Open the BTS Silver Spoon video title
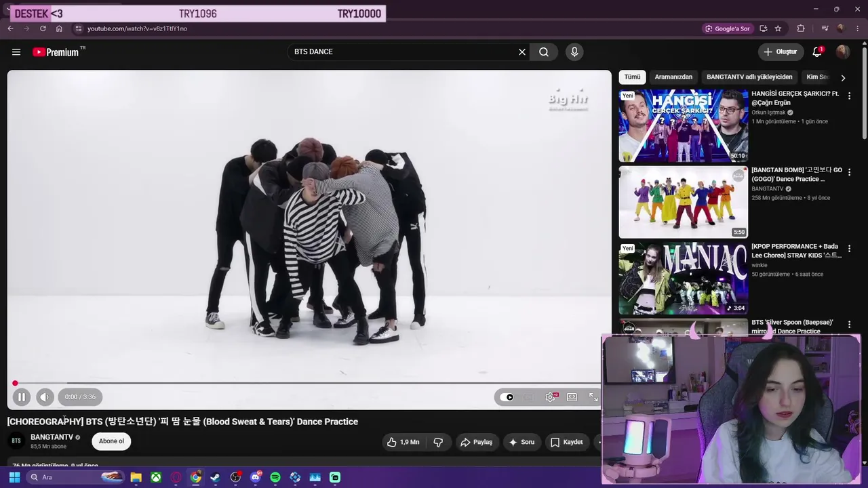This screenshot has width=868, height=488. pyautogui.click(x=793, y=327)
